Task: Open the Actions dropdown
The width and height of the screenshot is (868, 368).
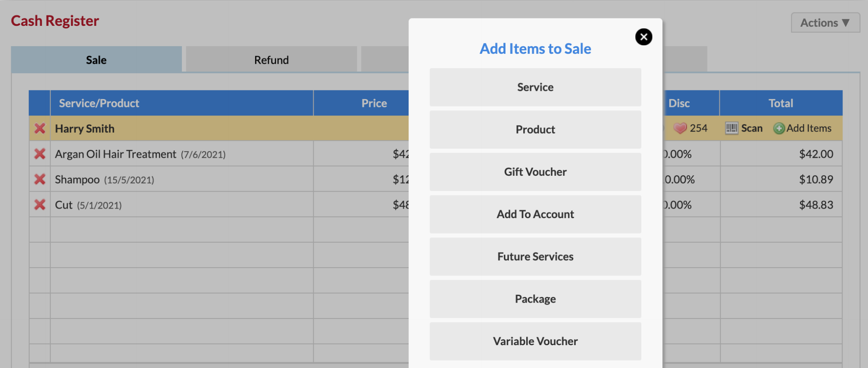Action: click(x=824, y=22)
